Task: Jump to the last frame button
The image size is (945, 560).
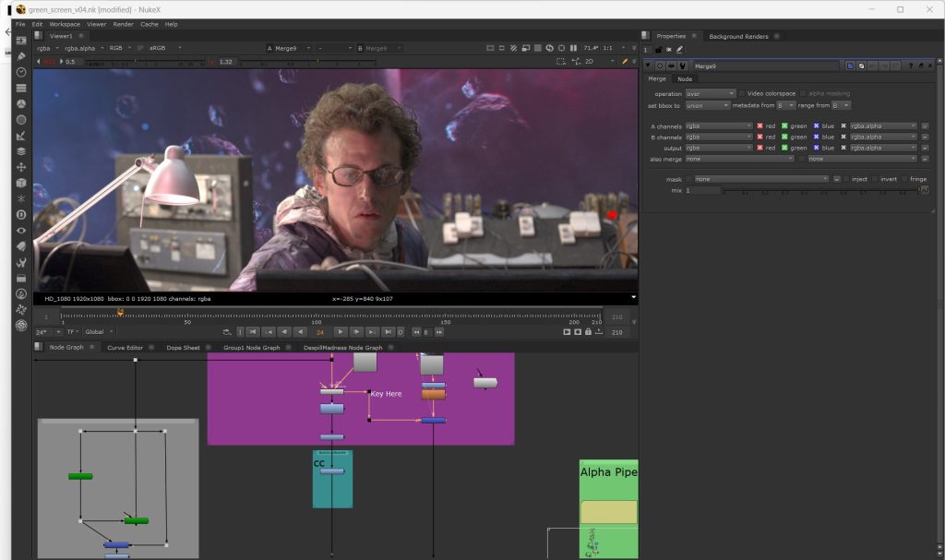Action: pos(388,331)
